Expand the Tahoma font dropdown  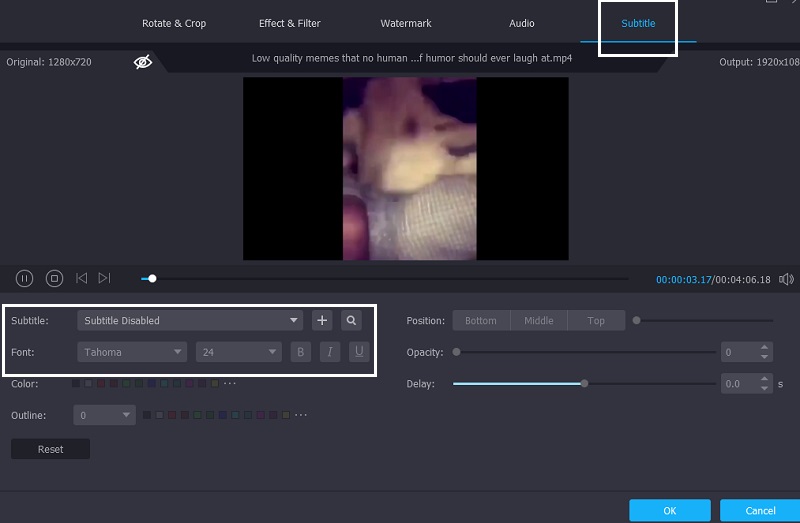coord(132,352)
